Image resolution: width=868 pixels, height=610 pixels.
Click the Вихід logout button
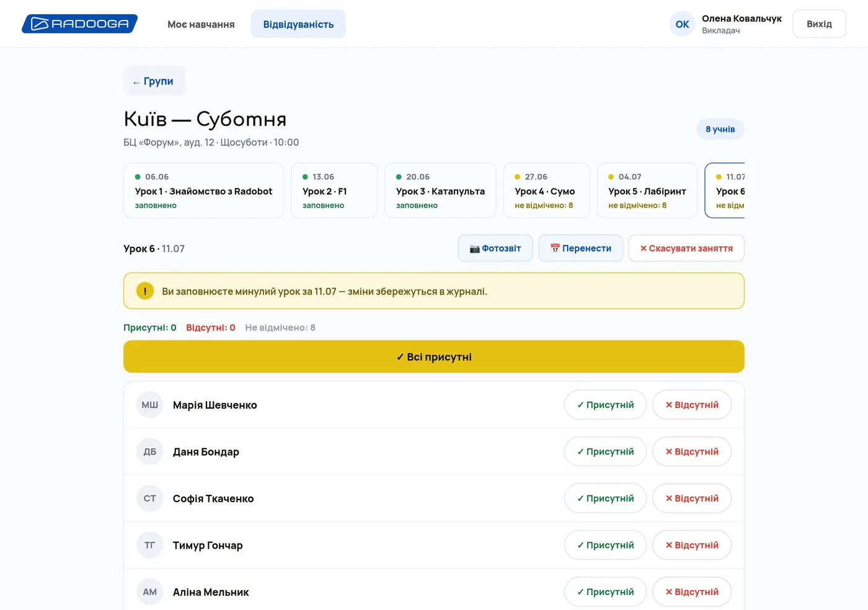(819, 24)
